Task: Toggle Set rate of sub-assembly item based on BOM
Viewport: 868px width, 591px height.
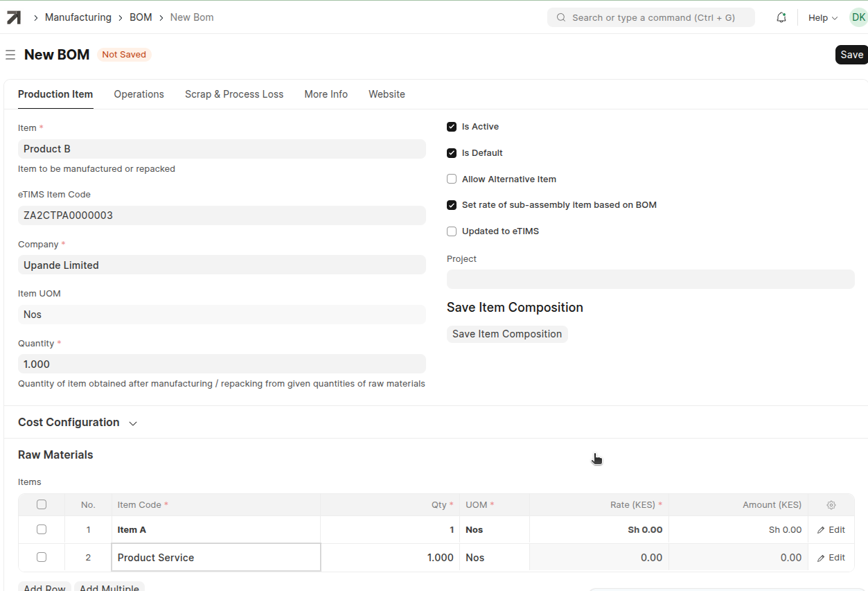Action: point(452,205)
